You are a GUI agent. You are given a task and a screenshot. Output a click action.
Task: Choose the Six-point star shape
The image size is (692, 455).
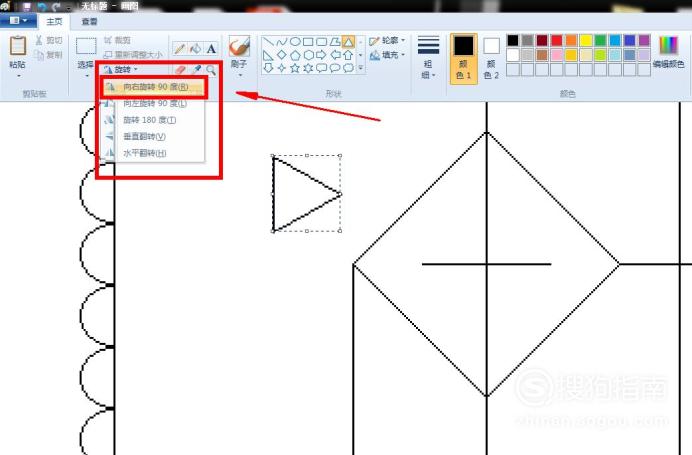click(308, 68)
